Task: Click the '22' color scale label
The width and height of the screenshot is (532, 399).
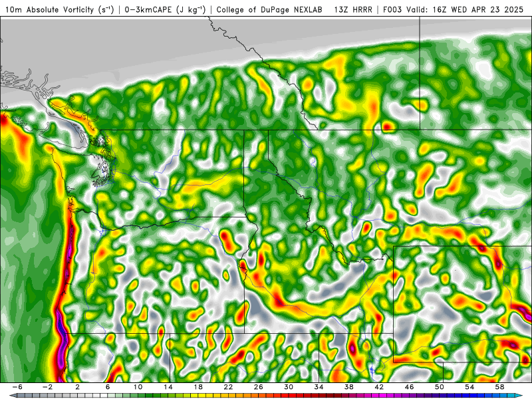Action: (228, 387)
